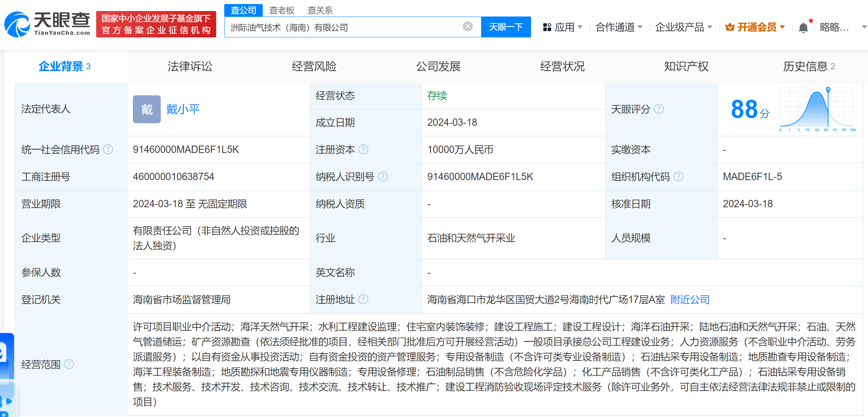Click the help icon next to 经营范围

(69, 364)
